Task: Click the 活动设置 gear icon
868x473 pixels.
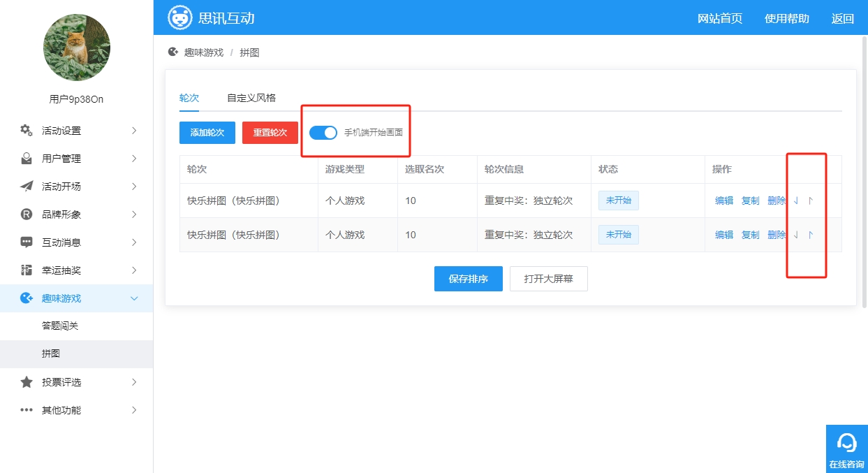Action: click(27, 130)
